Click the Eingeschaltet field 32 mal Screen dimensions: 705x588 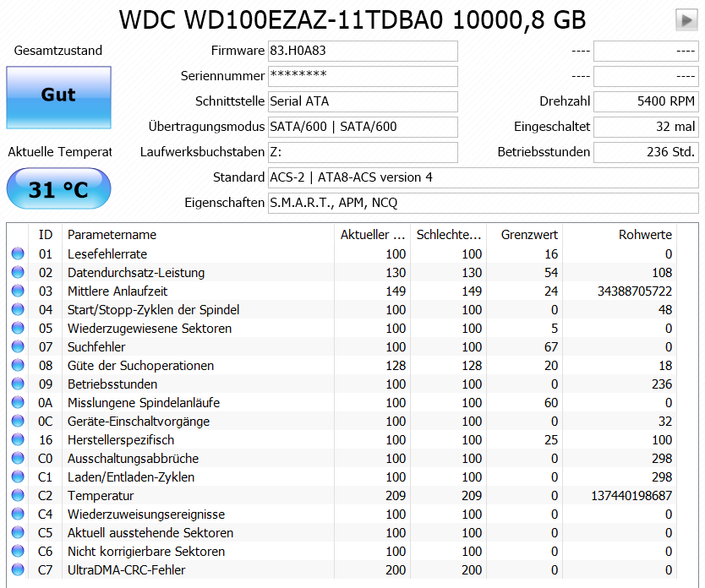[646, 127]
